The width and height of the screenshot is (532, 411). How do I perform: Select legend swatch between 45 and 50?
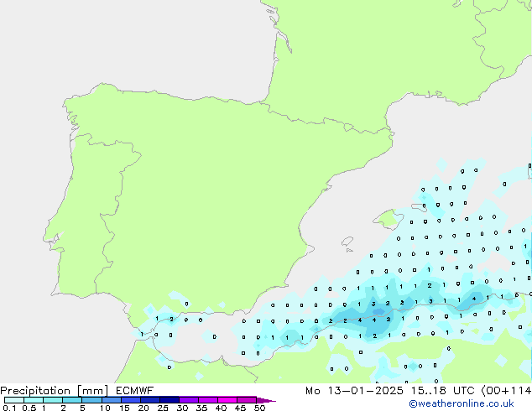coord(247,400)
